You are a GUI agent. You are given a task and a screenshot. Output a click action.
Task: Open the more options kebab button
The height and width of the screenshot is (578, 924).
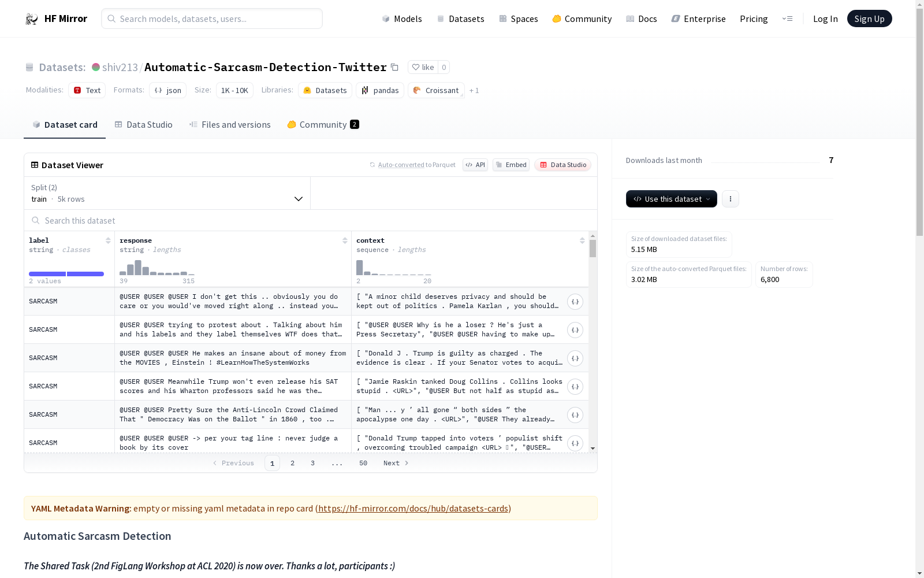[x=730, y=199]
